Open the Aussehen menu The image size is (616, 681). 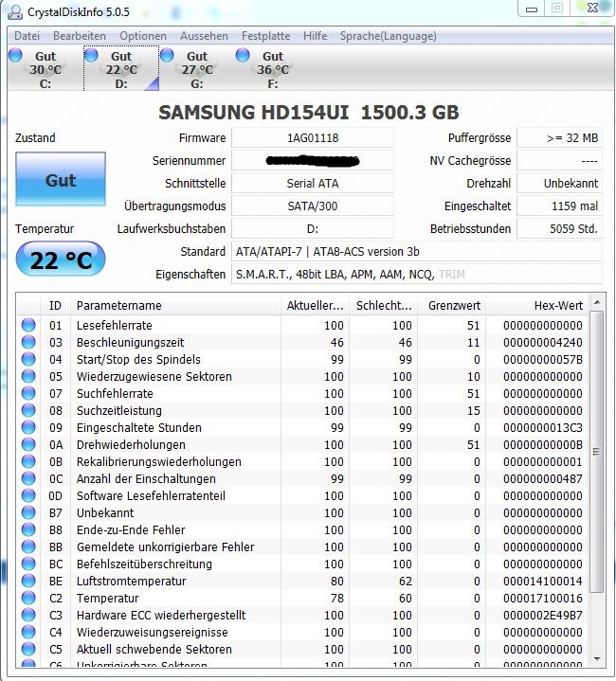[204, 36]
